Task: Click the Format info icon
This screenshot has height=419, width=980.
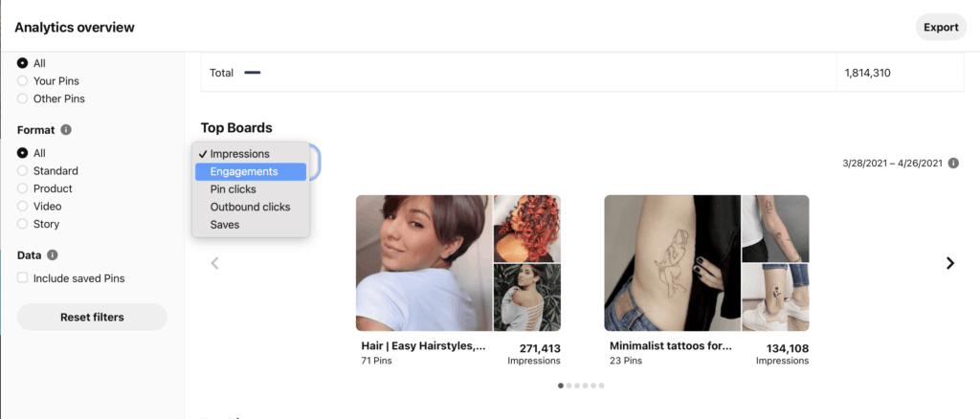Action: coord(66,130)
